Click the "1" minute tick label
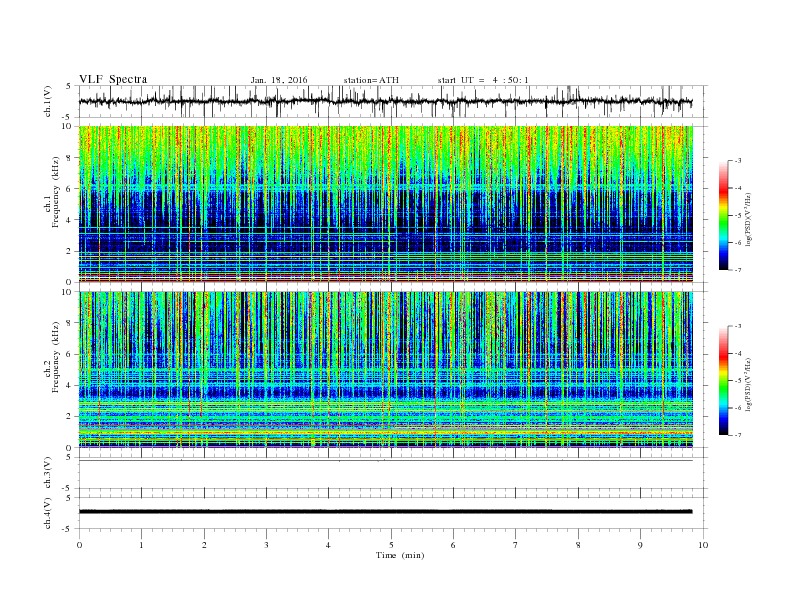Screen dimensions: 792x612 (x=141, y=545)
